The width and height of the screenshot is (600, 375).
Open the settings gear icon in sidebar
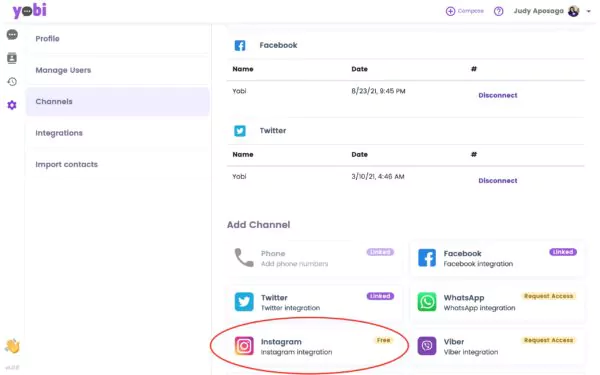coord(12,105)
